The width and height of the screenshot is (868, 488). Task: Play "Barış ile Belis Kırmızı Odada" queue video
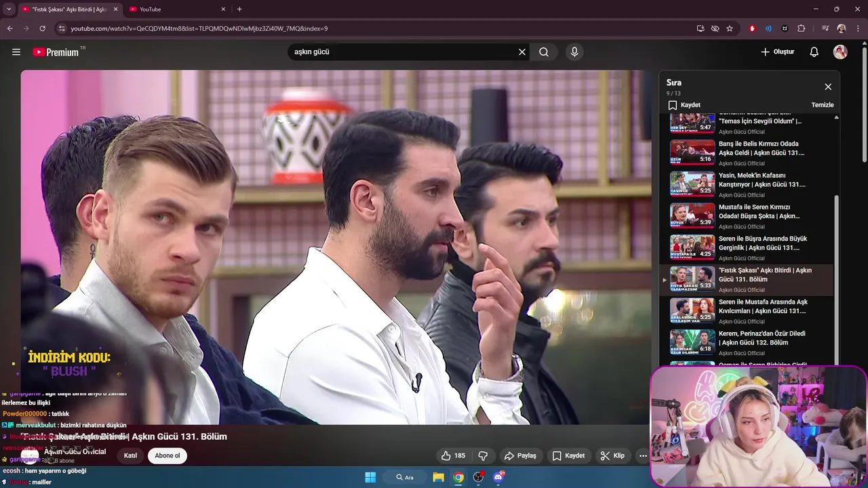[747, 153]
